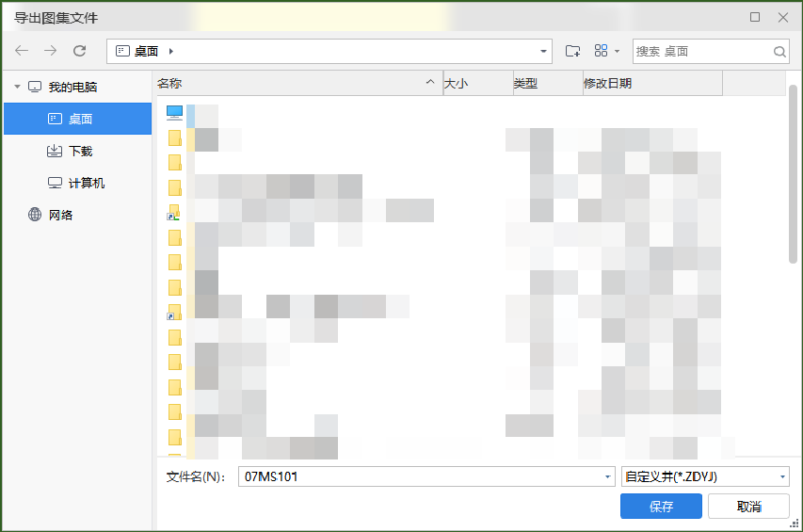Click the computer monitor icon in the file list
The image size is (803, 532).
(x=175, y=113)
